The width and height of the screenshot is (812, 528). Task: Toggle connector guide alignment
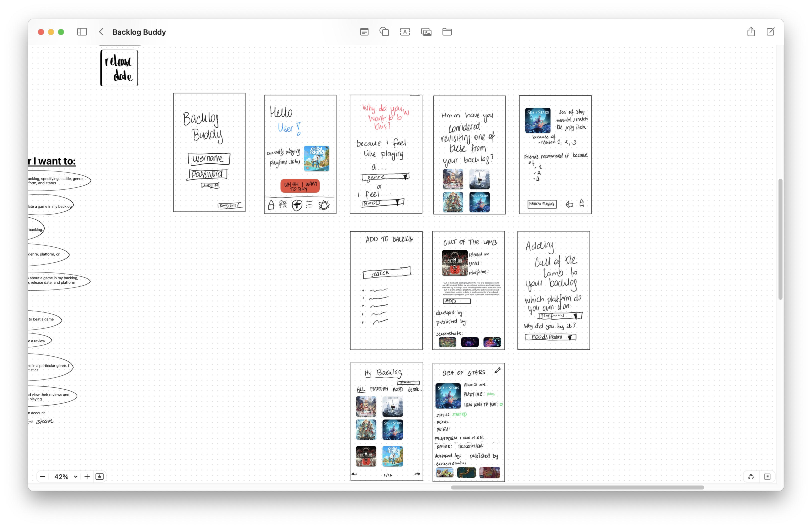[751, 476]
